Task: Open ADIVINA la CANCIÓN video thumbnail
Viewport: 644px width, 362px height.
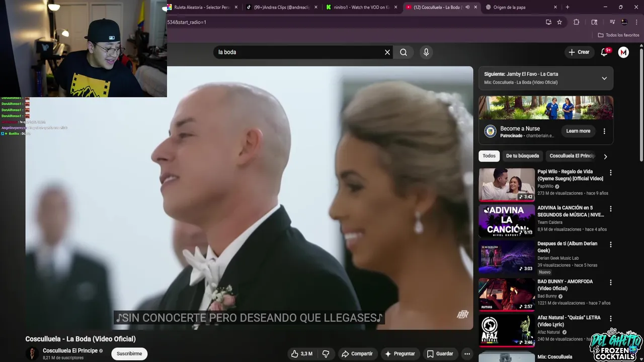Action: (x=507, y=220)
